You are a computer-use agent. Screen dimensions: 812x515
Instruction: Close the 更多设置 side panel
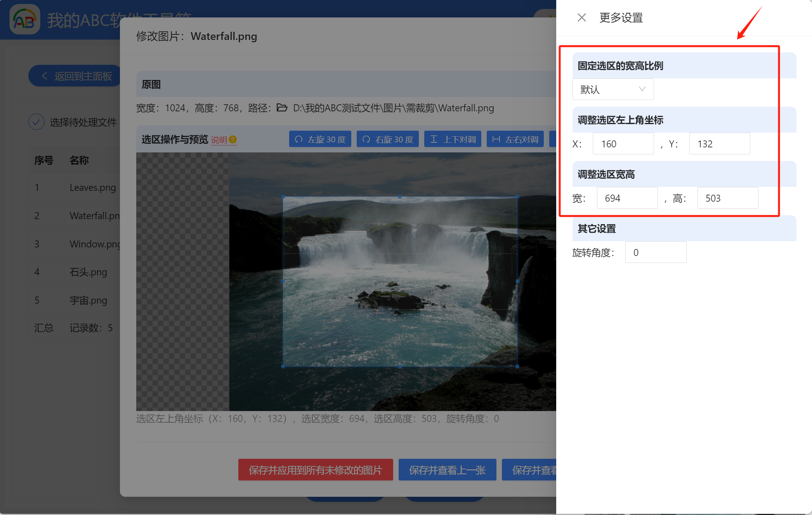(581, 18)
